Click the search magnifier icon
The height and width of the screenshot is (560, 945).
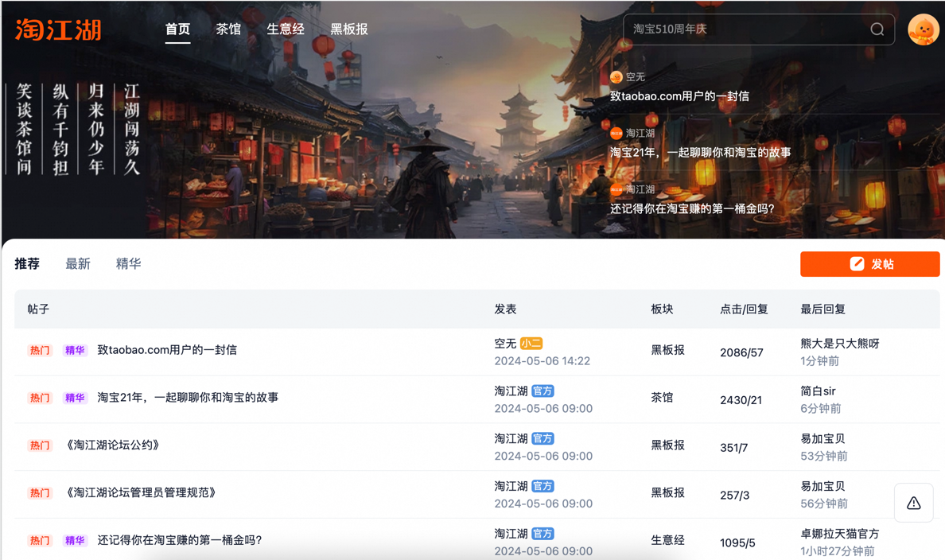(x=877, y=29)
